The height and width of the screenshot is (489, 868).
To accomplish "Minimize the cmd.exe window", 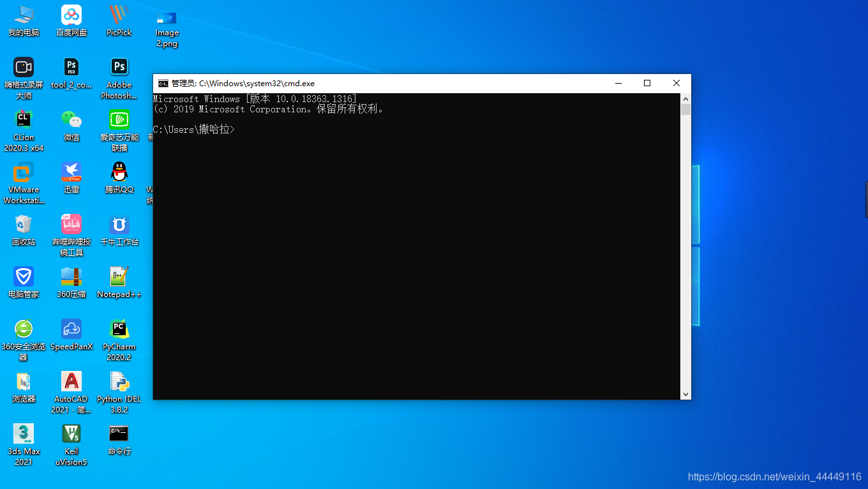I will point(618,83).
